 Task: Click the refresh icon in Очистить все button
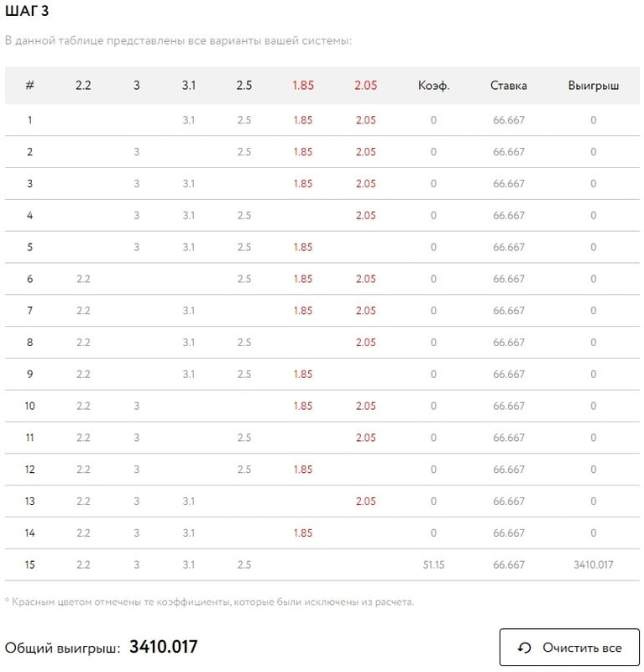pyautogui.click(x=525, y=648)
